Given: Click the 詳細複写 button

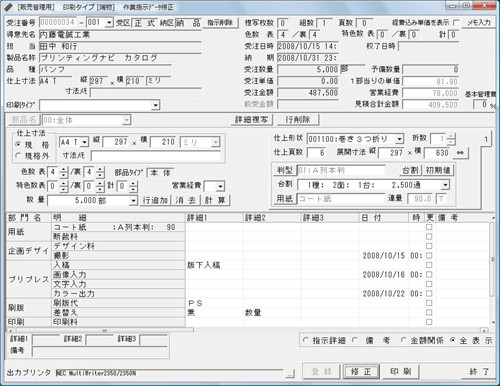Looking at the screenshot, I should point(252,120).
